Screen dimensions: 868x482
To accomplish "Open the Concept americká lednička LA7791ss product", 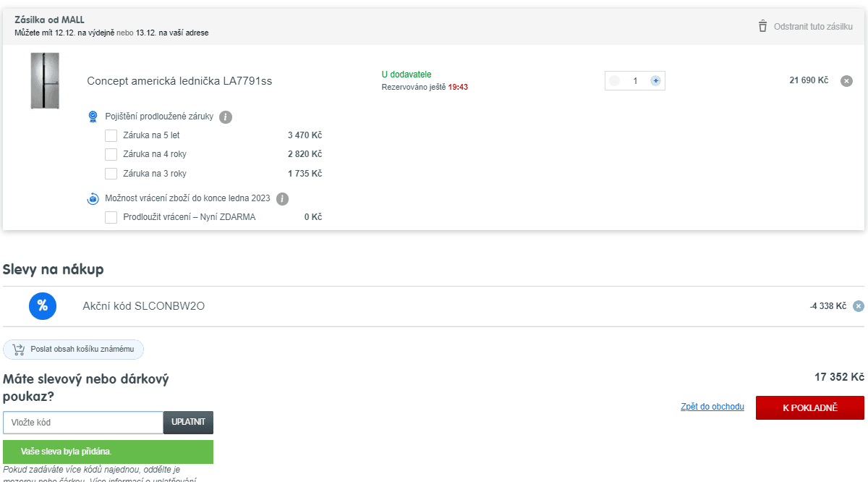I will click(179, 81).
